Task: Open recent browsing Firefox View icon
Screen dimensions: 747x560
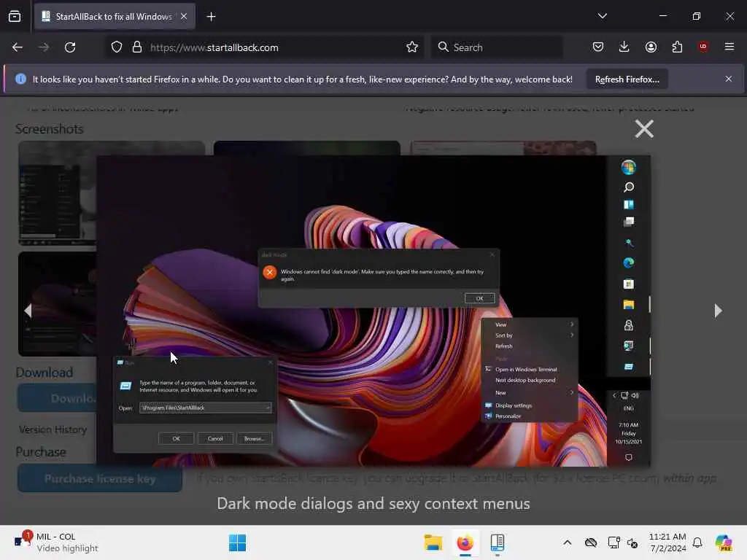Action: tap(15, 16)
